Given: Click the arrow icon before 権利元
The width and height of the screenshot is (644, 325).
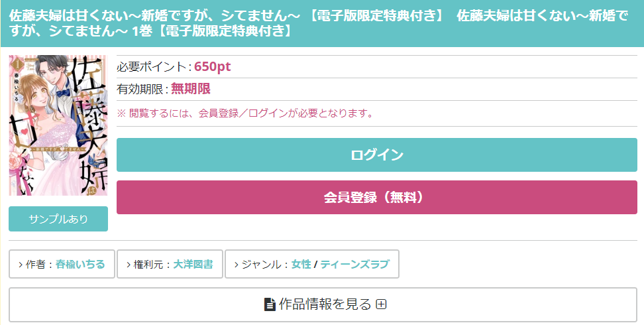Looking at the screenshot, I should 128,265.
